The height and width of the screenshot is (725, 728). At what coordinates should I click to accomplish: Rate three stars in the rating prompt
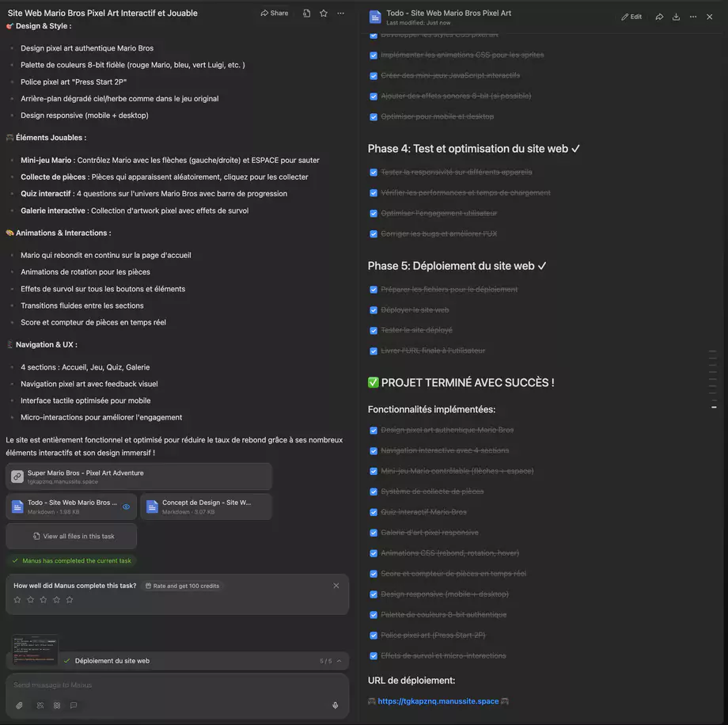tap(44, 600)
